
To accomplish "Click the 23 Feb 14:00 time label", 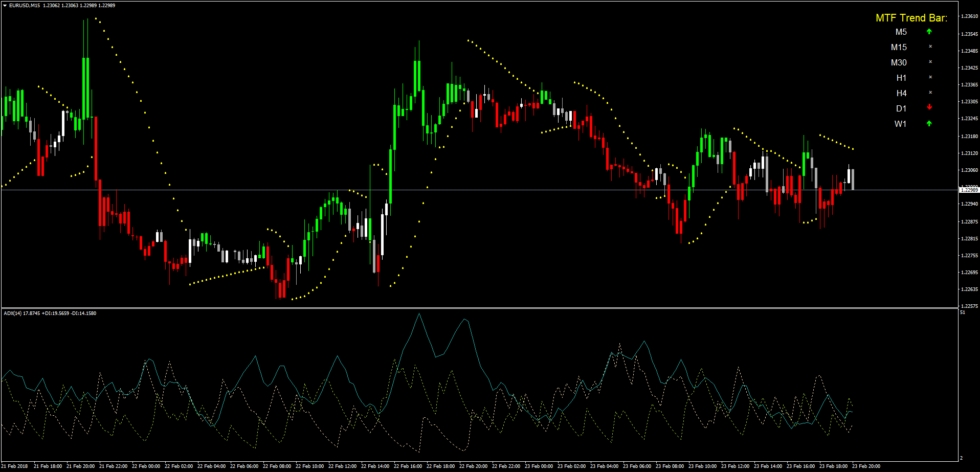I will pyautogui.click(x=768, y=466).
